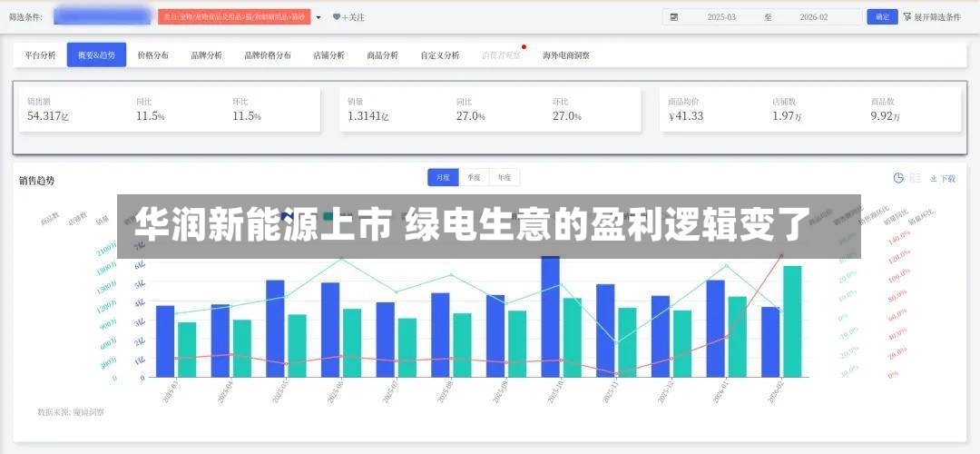The width and height of the screenshot is (980, 454).
Task: Click the blue bar for 2025-05
Action: [275, 329]
